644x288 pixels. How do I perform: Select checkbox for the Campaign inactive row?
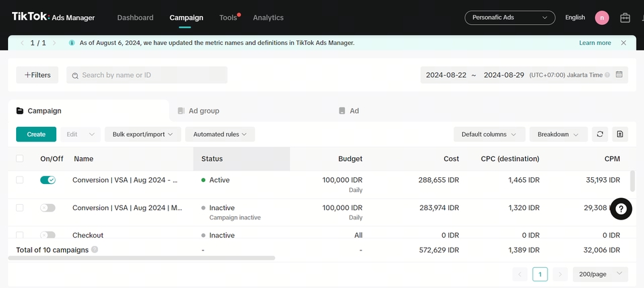(x=19, y=208)
